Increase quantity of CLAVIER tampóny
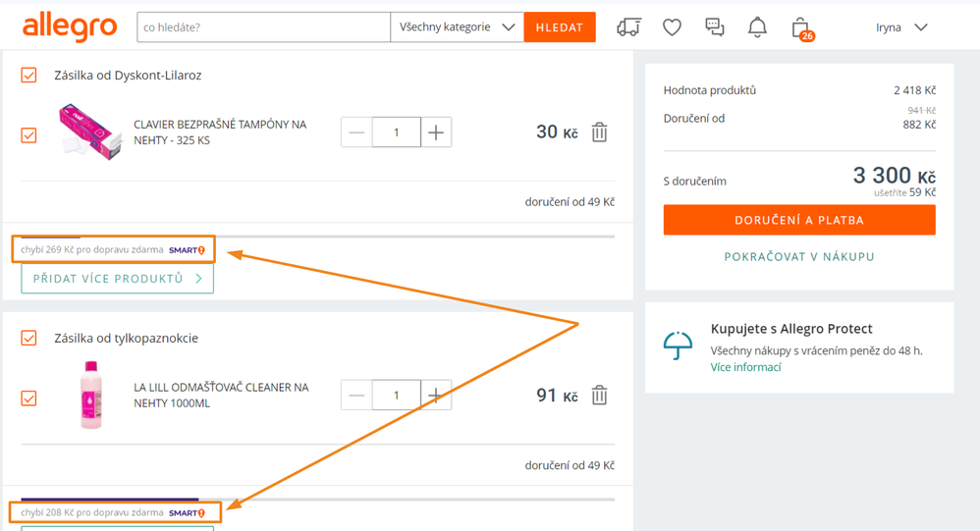Screen dimensions: 980x531 point(436,132)
